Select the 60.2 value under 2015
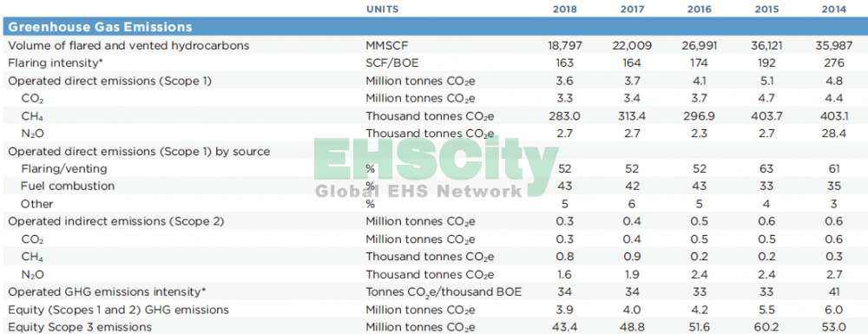The image size is (868, 334). click(x=767, y=327)
